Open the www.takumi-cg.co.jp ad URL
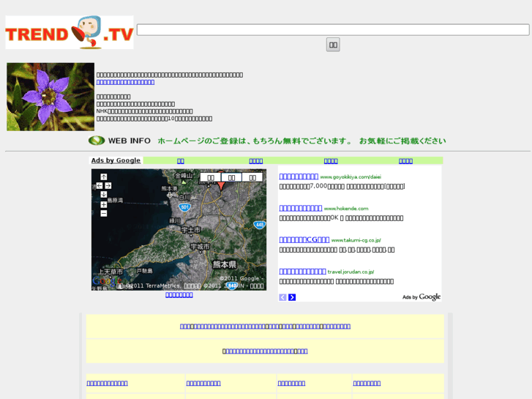Viewport: 532px width, 399px height. (356, 240)
